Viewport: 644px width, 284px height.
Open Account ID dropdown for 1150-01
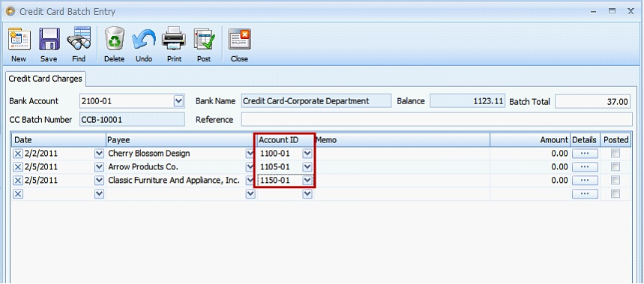pyautogui.click(x=307, y=181)
